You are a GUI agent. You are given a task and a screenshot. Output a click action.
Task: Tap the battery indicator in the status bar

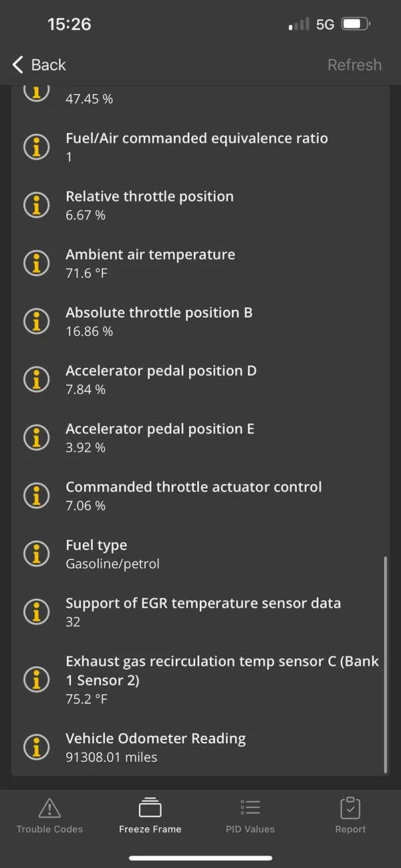point(355,25)
